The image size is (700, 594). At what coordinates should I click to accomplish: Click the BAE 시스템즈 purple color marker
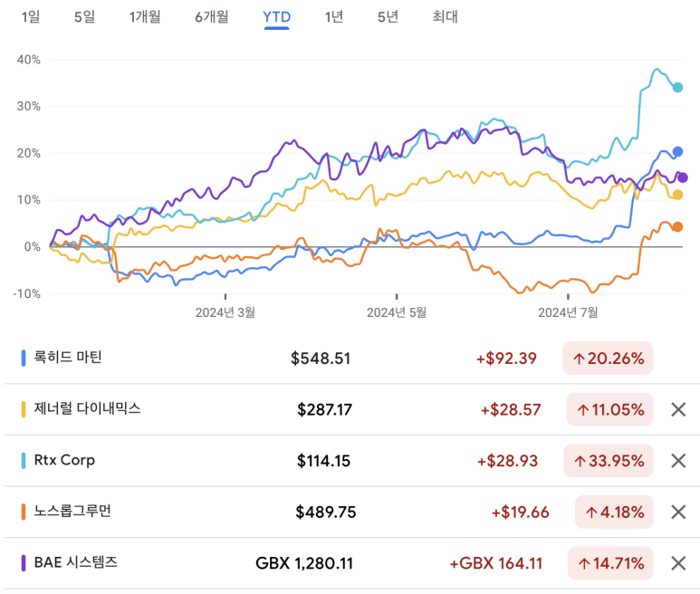pyautogui.click(x=24, y=563)
